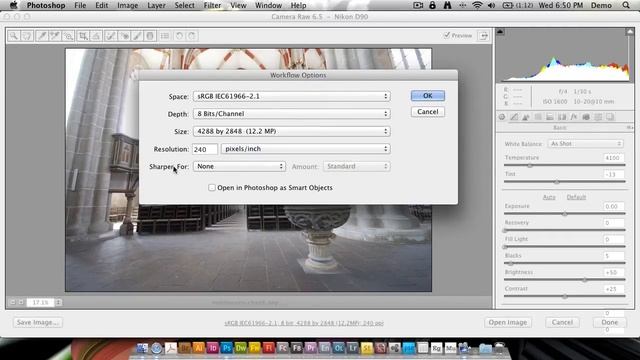Click the zoom out minus button
This screenshot has width=640, height=360.
pyautogui.click(x=12, y=302)
